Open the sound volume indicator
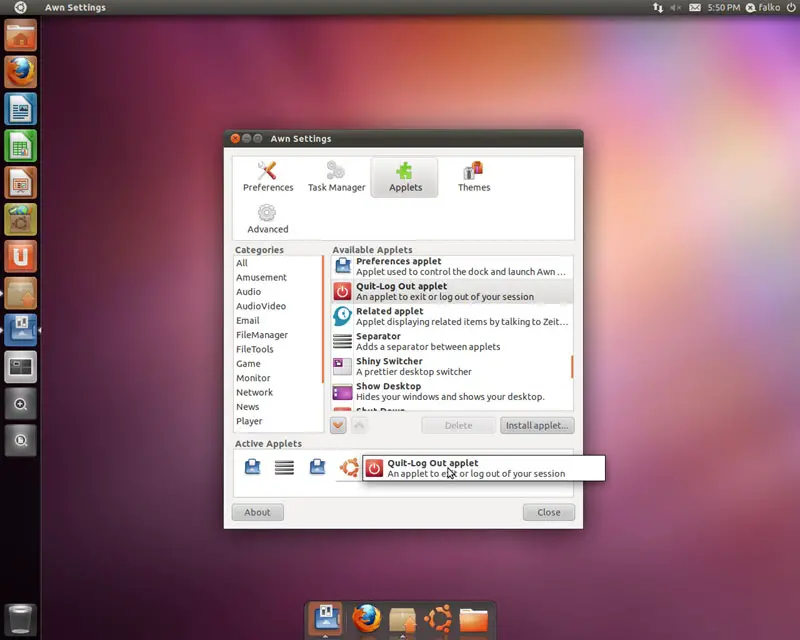Viewport: 800px width, 640px height. click(x=676, y=8)
